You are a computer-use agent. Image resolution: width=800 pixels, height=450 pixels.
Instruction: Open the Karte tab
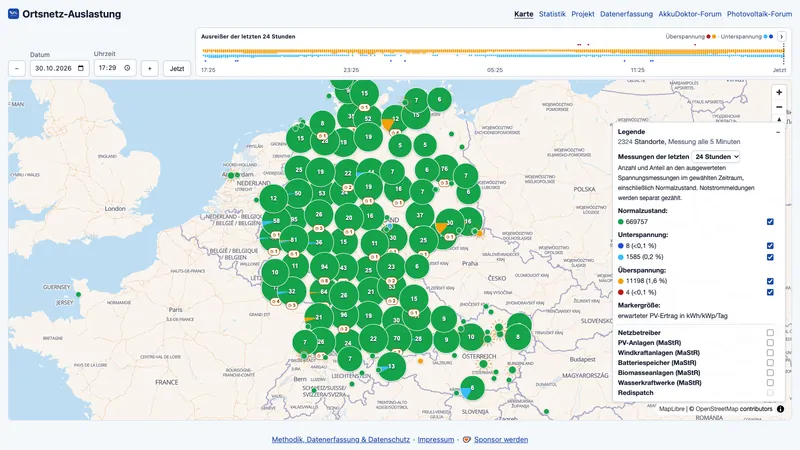[523, 14]
